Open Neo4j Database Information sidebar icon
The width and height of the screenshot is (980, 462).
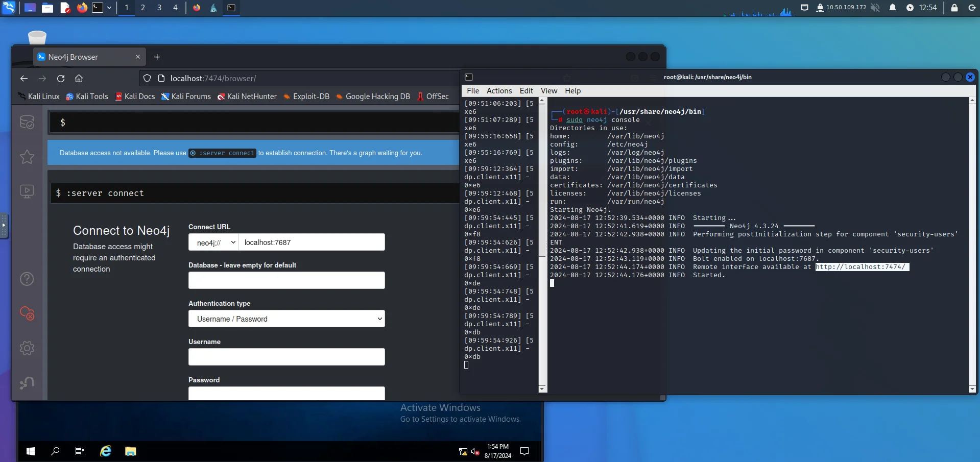27,122
